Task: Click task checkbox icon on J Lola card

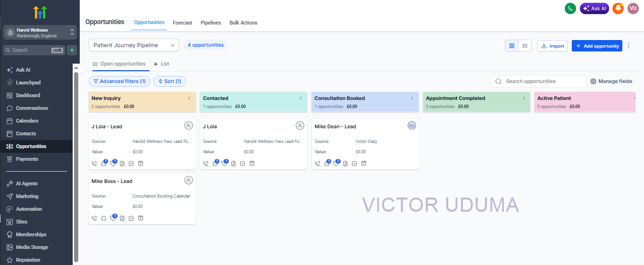Action: click(x=243, y=164)
